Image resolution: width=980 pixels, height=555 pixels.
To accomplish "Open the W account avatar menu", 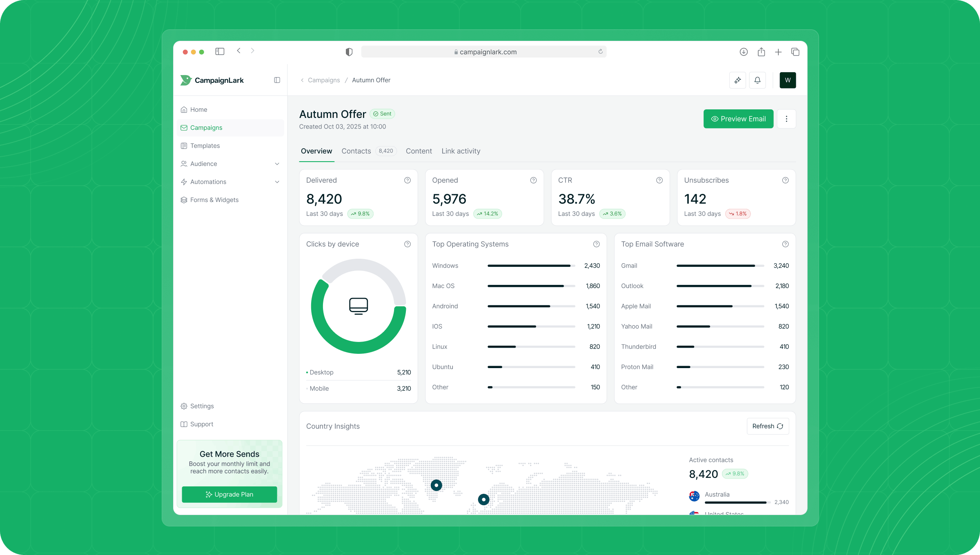I will [788, 80].
